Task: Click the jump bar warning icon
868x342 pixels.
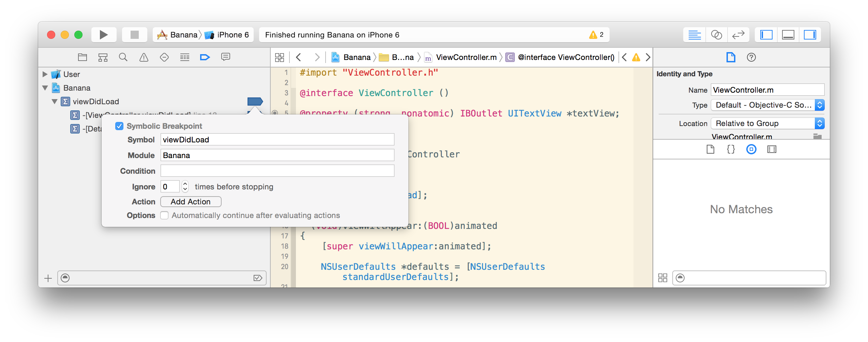Action: [636, 57]
